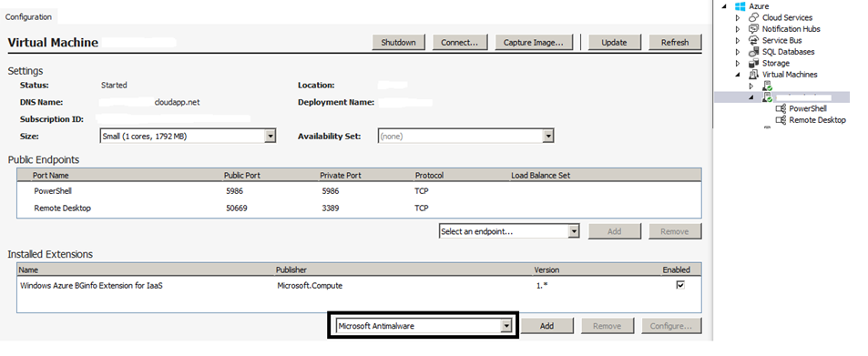Click the Virtual Machines node icon

(x=753, y=74)
